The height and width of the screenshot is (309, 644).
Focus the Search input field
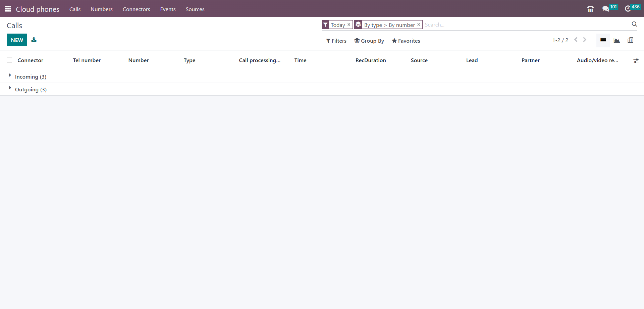(527, 25)
